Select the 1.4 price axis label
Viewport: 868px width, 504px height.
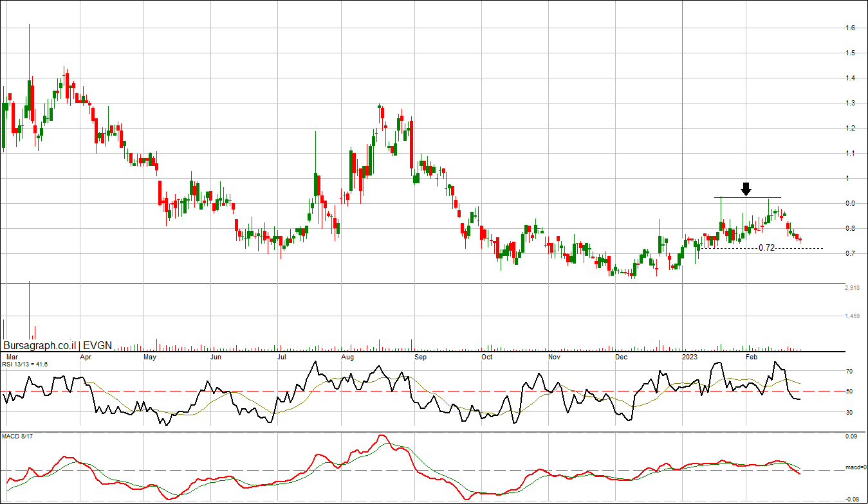(x=851, y=78)
